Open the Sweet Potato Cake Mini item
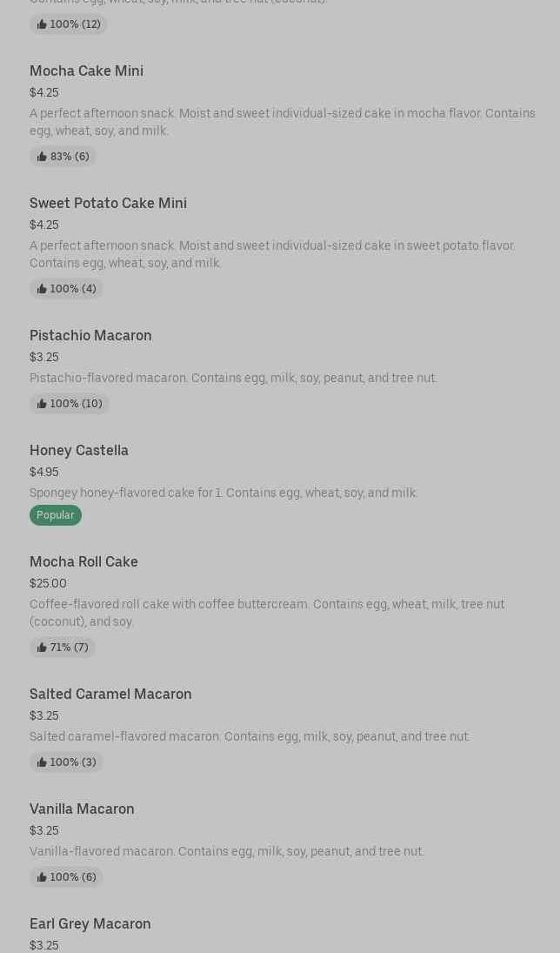The width and height of the screenshot is (560, 953). point(108,203)
